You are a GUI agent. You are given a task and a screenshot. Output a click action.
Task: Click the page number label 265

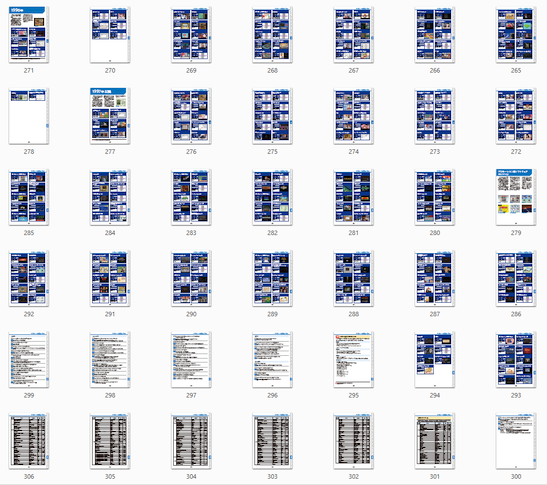point(516,70)
